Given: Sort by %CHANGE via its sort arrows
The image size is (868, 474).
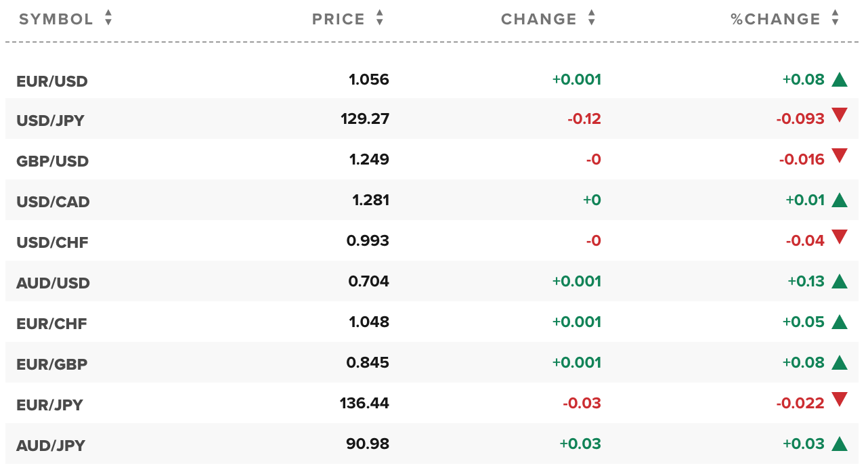Looking at the screenshot, I should pos(836,18).
